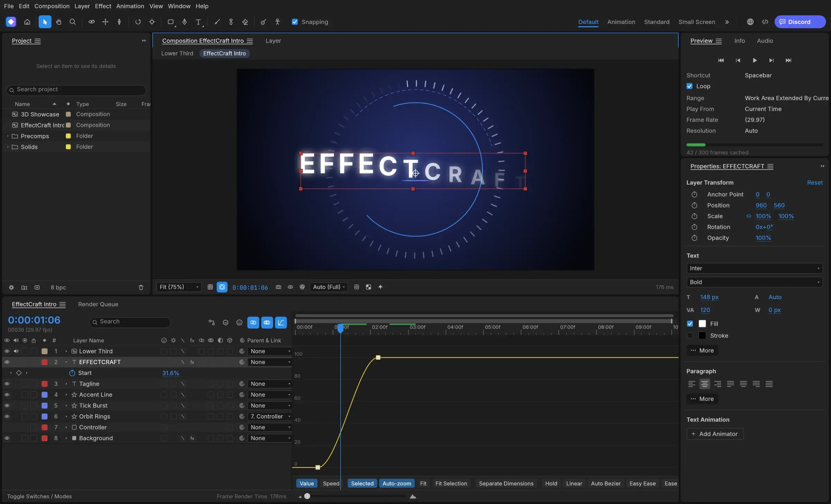Open the Bold font style dropdown

pos(754,282)
